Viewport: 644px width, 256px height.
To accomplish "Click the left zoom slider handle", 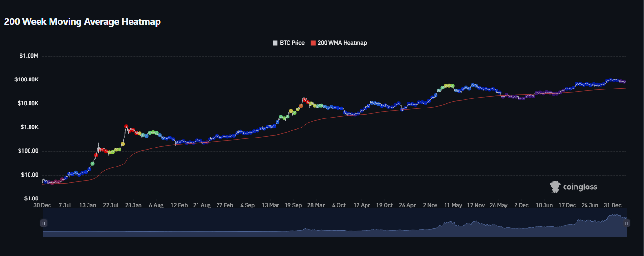I will [x=44, y=223].
